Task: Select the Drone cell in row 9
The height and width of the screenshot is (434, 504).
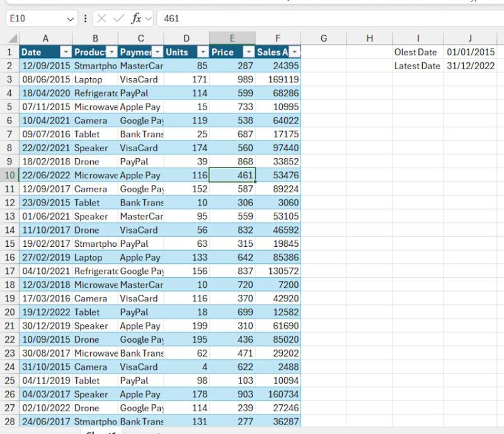Action: point(88,161)
